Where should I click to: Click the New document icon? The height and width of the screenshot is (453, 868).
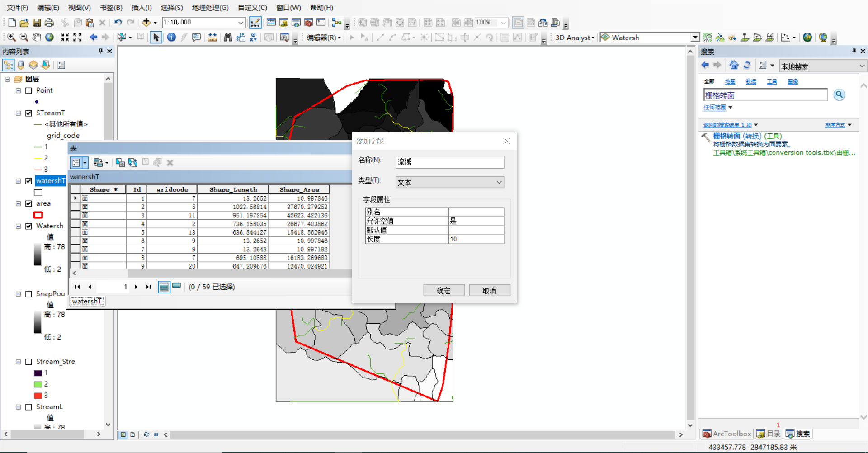pyautogui.click(x=12, y=22)
